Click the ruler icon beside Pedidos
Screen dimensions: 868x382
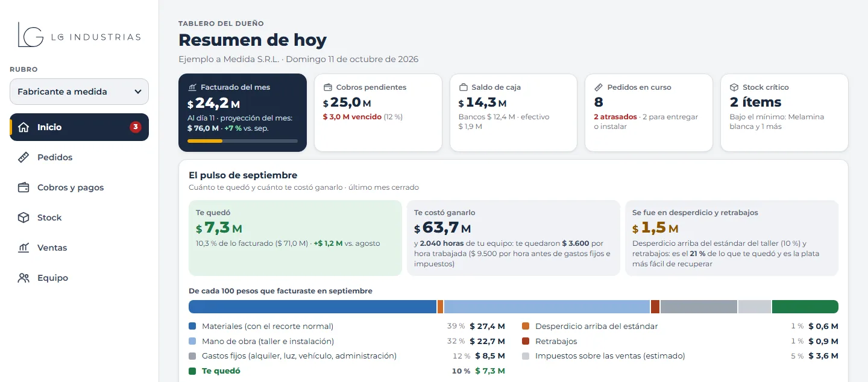click(x=24, y=157)
